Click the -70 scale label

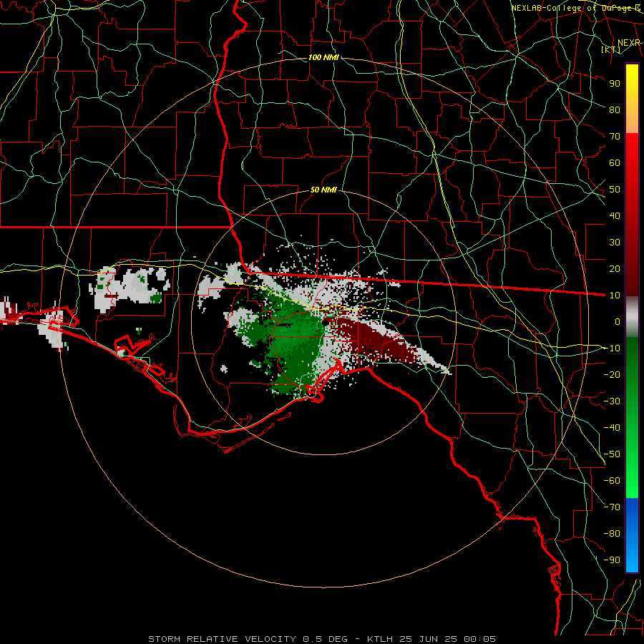612,507
